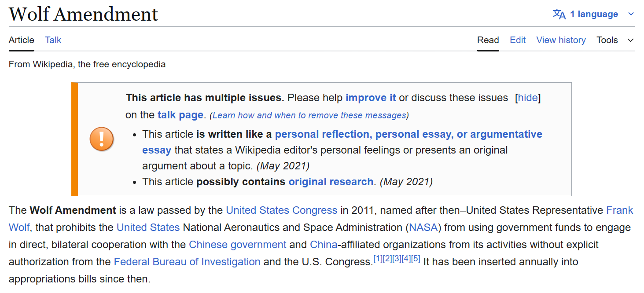Open the Chinese government link
This screenshot has width=644, height=293.
click(238, 245)
